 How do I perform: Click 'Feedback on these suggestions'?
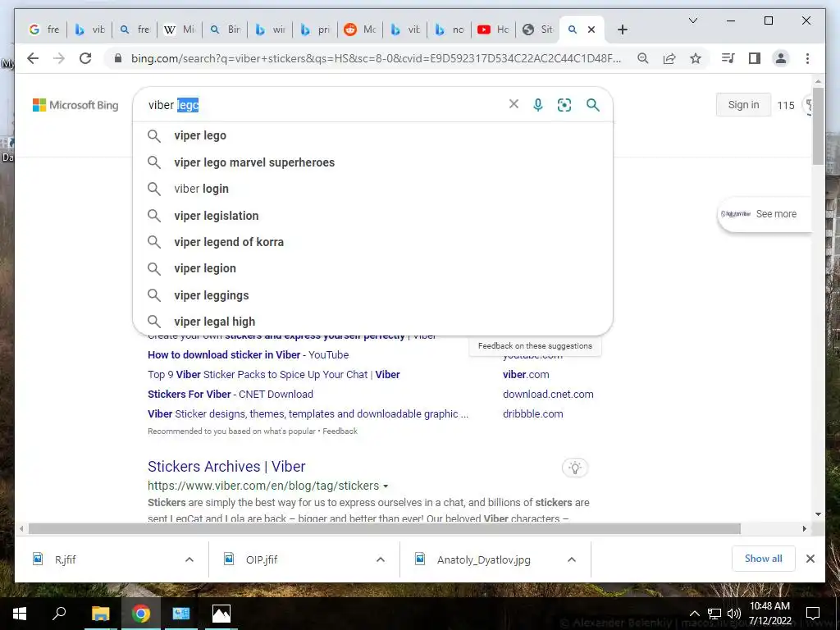pos(535,346)
